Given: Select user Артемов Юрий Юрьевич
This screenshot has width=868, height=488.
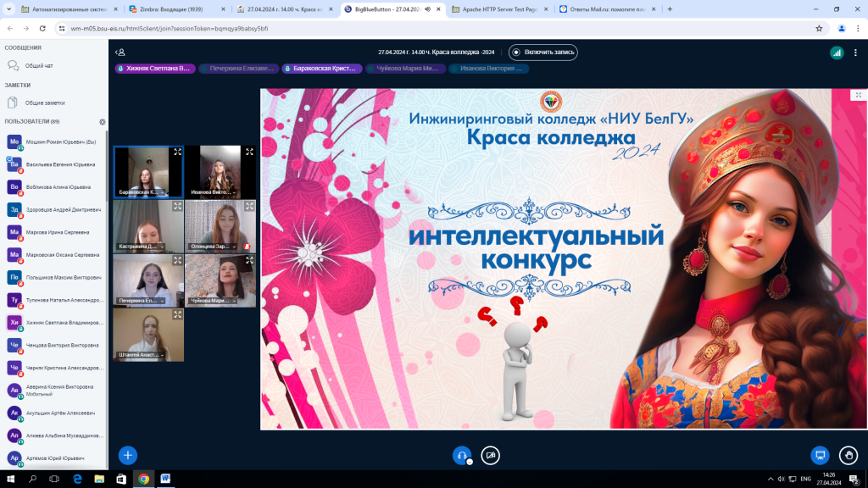Looking at the screenshot, I should [x=54, y=458].
